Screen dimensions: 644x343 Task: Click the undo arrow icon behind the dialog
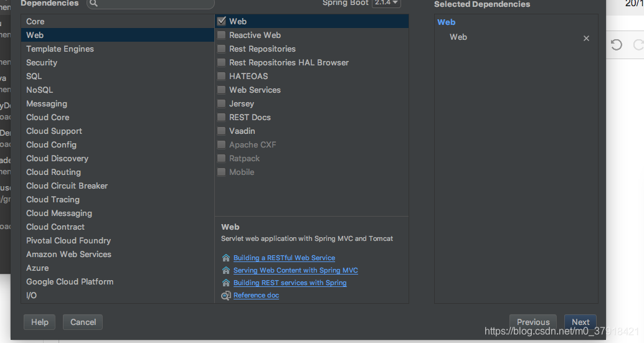pyautogui.click(x=616, y=45)
